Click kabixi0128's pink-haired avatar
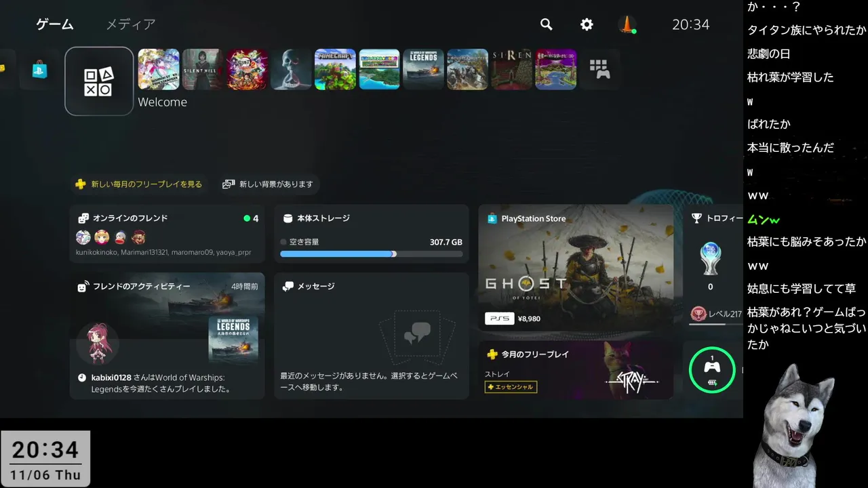868x488 pixels. pos(99,344)
